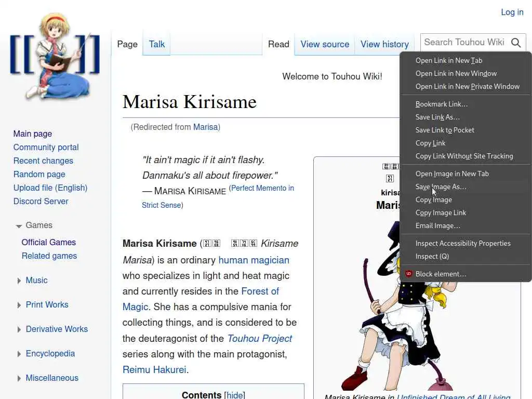Image resolution: width=532 pixels, height=399 pixels.
Task: Expand the Encyclopedia section
Action: pyautogui.click(x=19, y=354)
